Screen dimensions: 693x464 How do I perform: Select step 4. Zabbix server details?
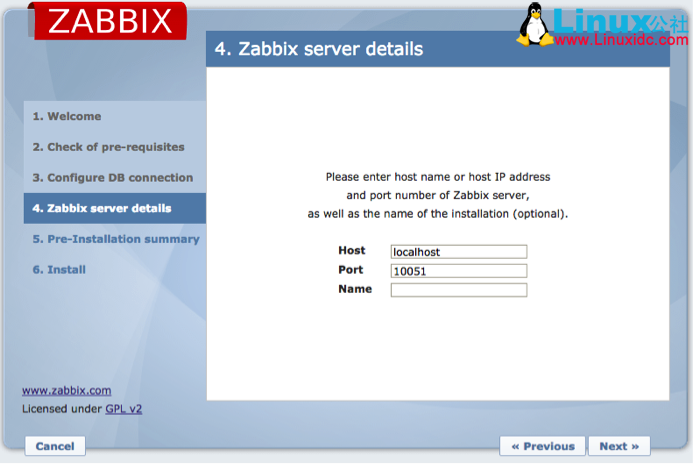pyautogui.click(x=115, y=208)
